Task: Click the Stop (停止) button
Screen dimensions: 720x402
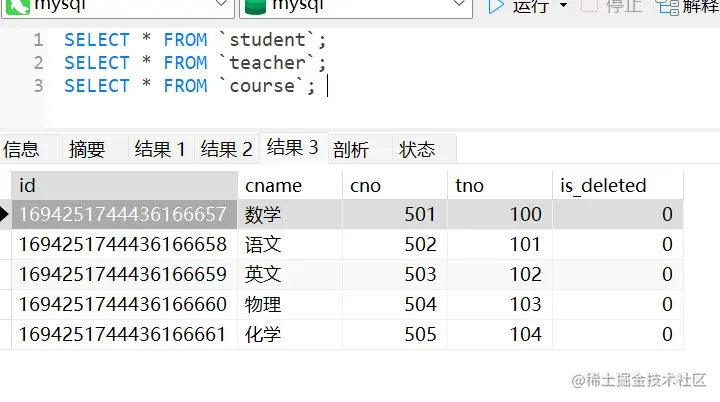Action: tap(611, 6)
